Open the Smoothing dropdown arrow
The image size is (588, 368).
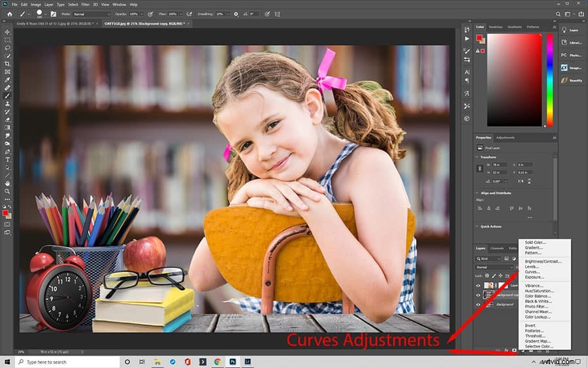(227, 14)
